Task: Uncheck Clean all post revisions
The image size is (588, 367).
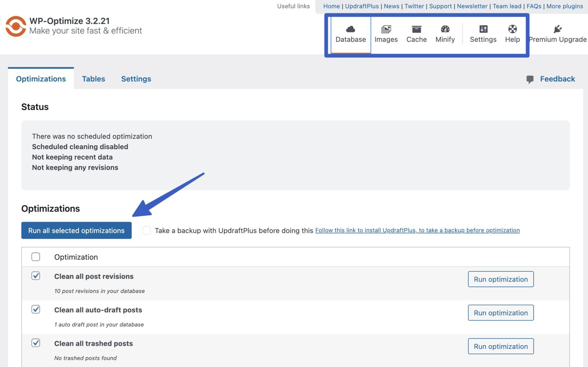Action: pos(35,276)
